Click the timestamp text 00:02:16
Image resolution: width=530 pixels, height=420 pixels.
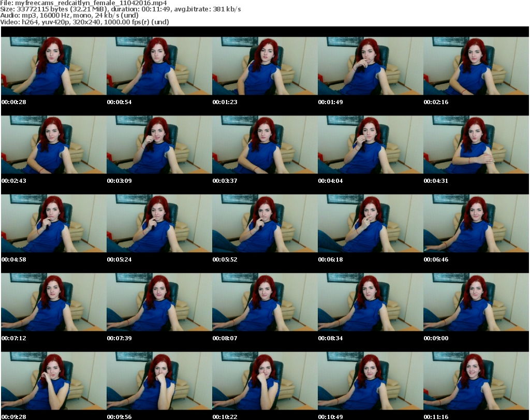(436, 102)
